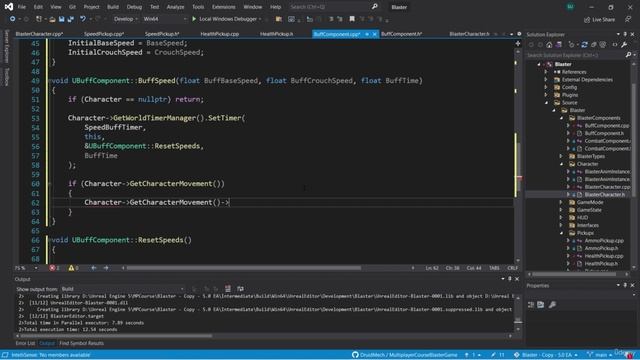Select HealthPickup.cpp in Solution Explorer

(x=604, y=256)
